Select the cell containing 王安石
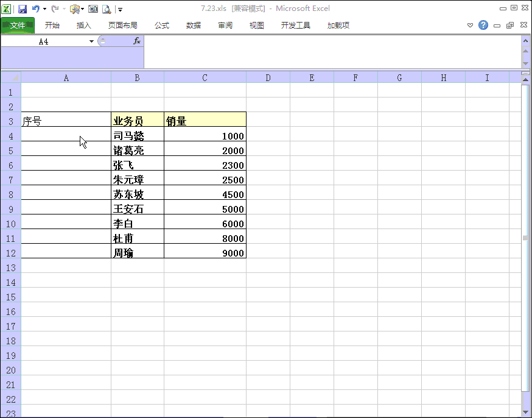The height and width of the screenshot is (418, 532). [x=138, y=207]
